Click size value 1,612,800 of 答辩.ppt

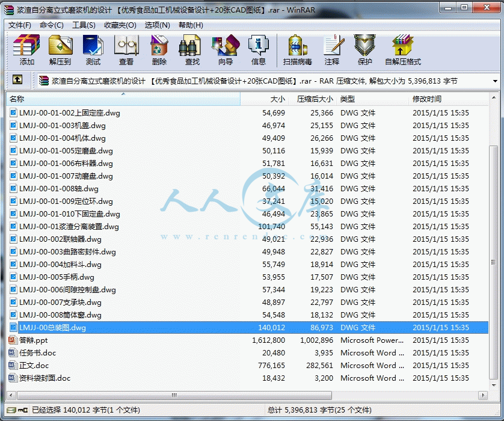coord(268,340)
